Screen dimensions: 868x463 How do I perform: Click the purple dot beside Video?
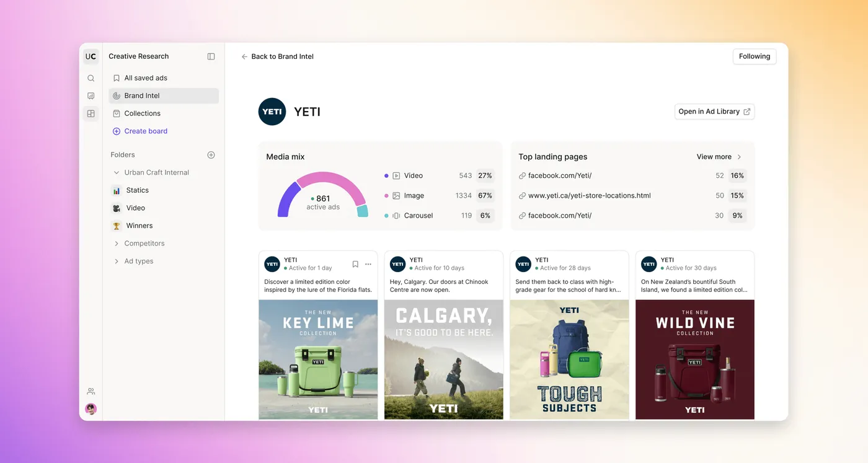[386, 176]
